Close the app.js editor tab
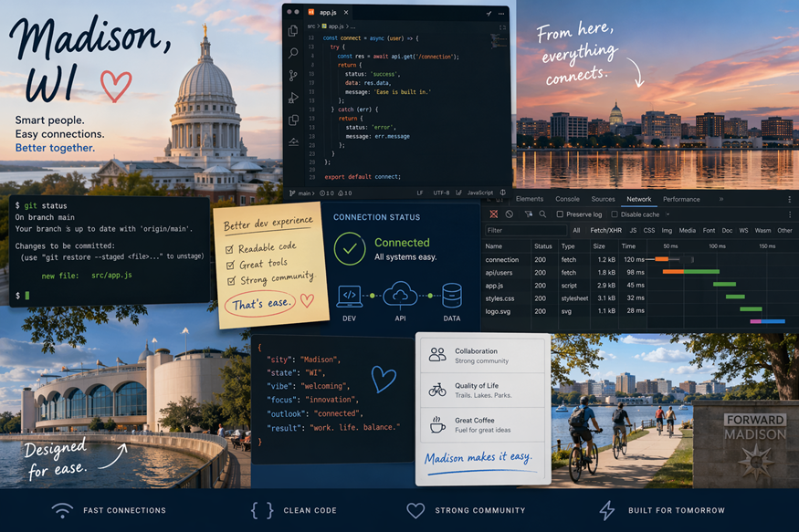Viewport: 799px width, 532px height. [346, 12]
